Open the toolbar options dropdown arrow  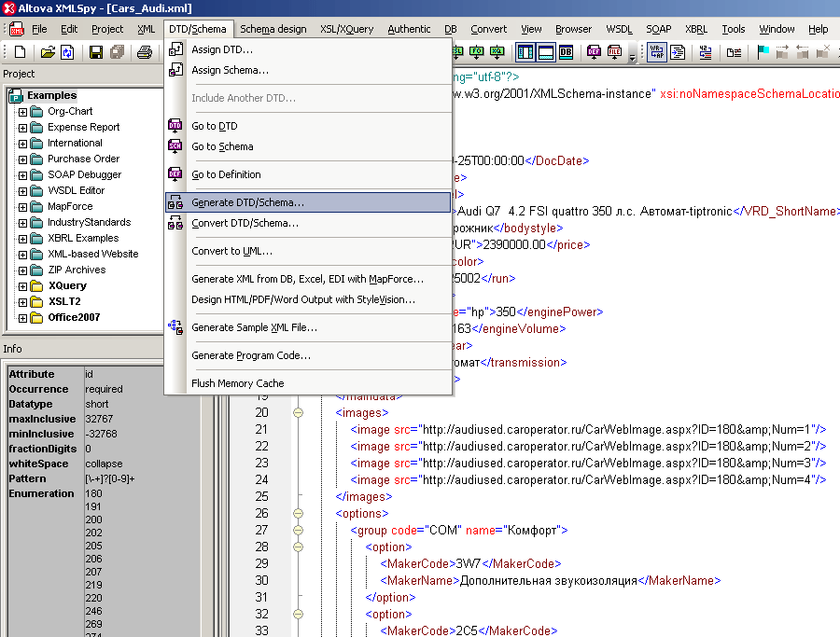(632, 57)
